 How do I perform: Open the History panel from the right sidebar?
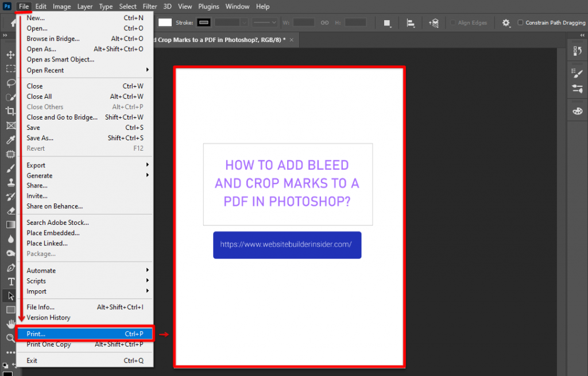click(577, 51)
